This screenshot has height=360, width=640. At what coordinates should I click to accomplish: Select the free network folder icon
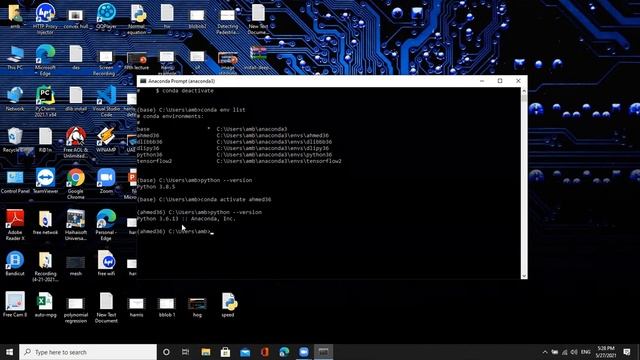[45, 222]
